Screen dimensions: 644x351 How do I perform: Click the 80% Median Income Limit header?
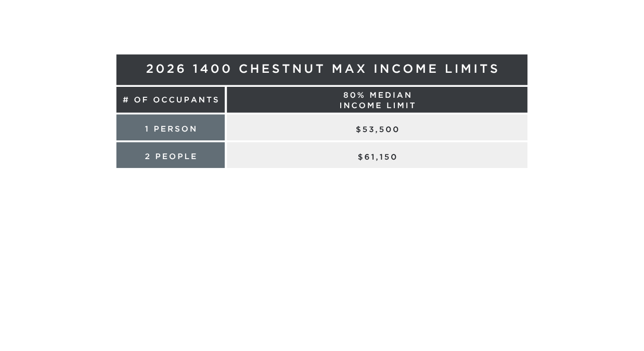377,100
